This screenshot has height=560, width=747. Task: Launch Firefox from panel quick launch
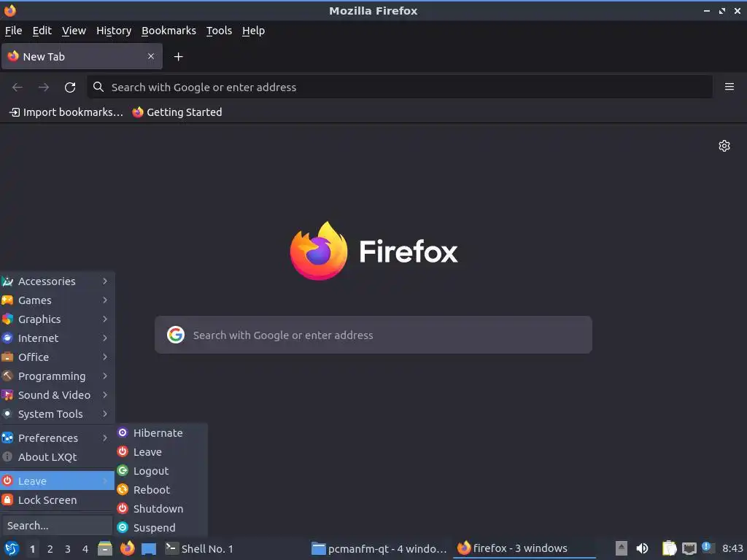tap(127, 548)
